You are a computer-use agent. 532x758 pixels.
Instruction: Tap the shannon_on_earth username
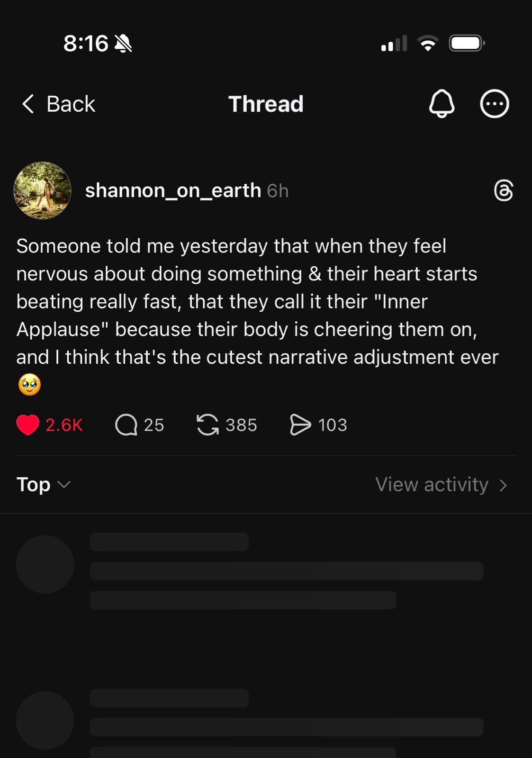tap(173, 190)
